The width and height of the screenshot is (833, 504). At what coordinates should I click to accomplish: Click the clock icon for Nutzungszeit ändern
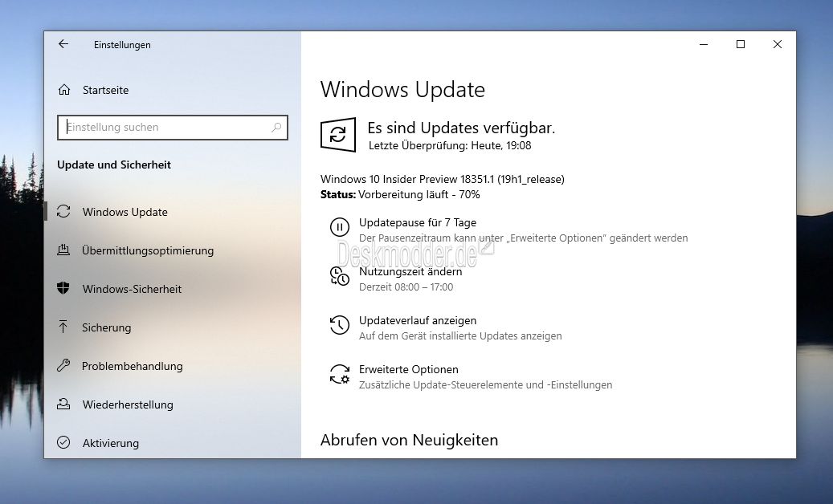(340, 276)
